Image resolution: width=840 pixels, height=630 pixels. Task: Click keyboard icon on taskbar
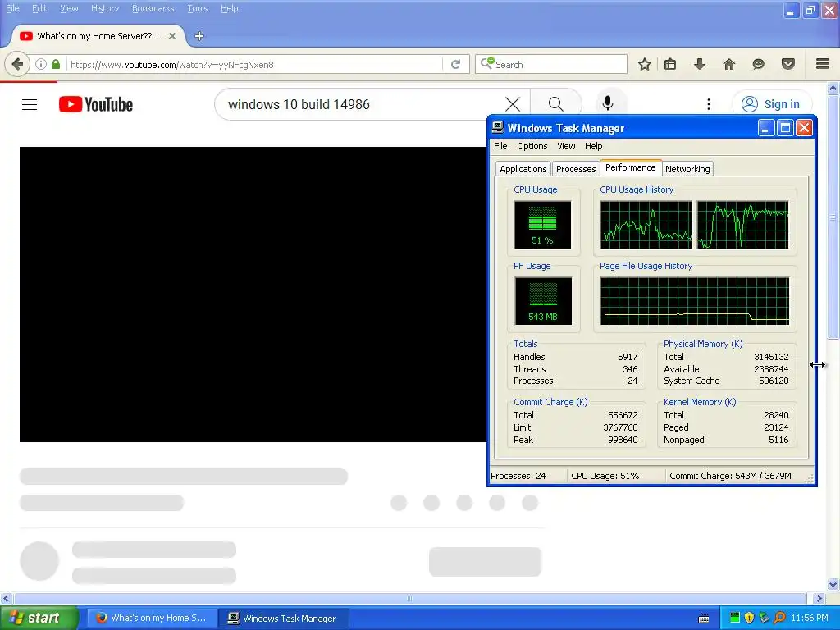(703, 619)
